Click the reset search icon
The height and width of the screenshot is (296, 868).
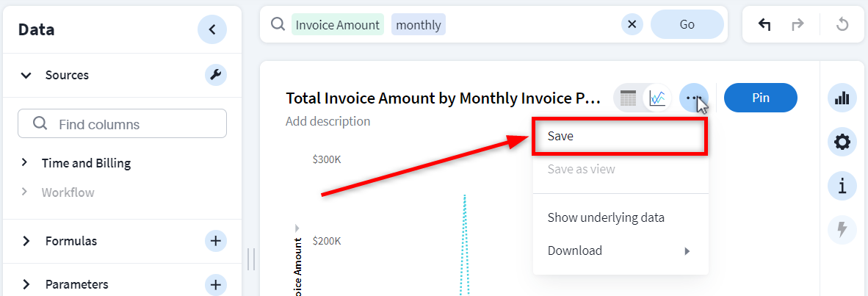coord(842,24)
